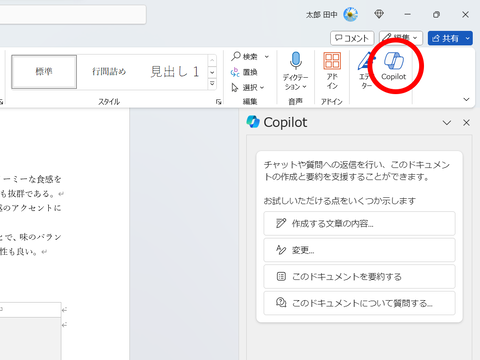Minimize the Word window

407,14
